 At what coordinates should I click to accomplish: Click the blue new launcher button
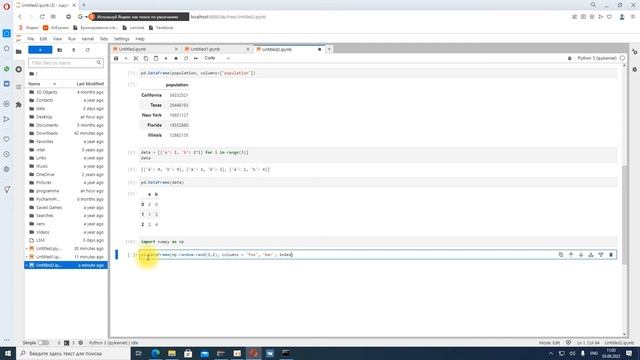pos(40,50)
